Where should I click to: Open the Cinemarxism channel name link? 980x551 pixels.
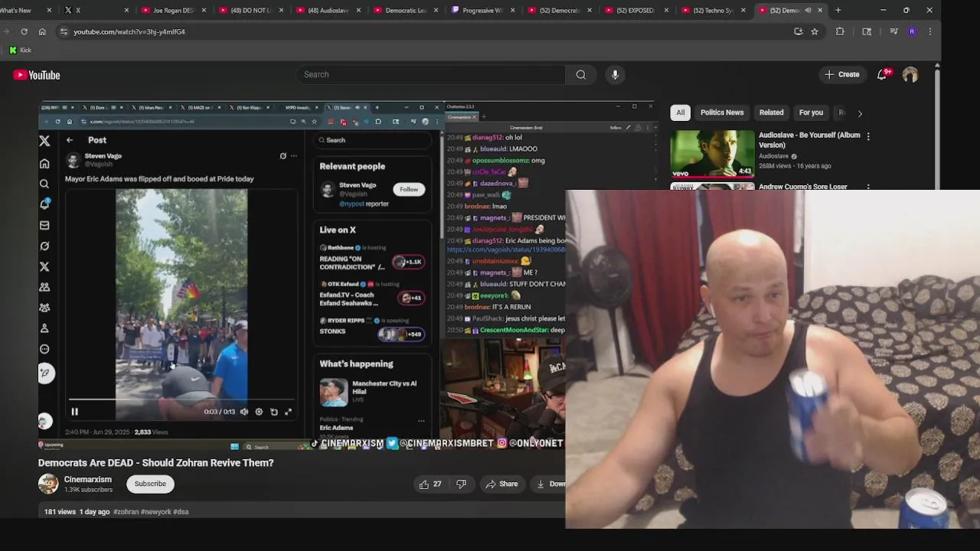[88, 479]
